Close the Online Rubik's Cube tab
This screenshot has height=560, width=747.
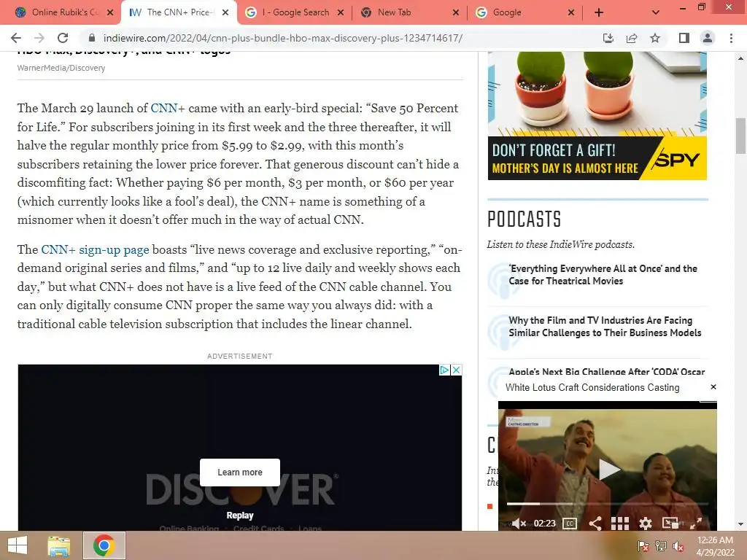110,12
